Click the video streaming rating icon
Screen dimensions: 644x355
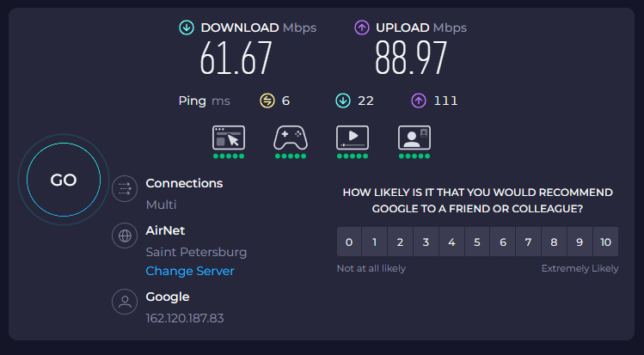[x=353, y=138]
